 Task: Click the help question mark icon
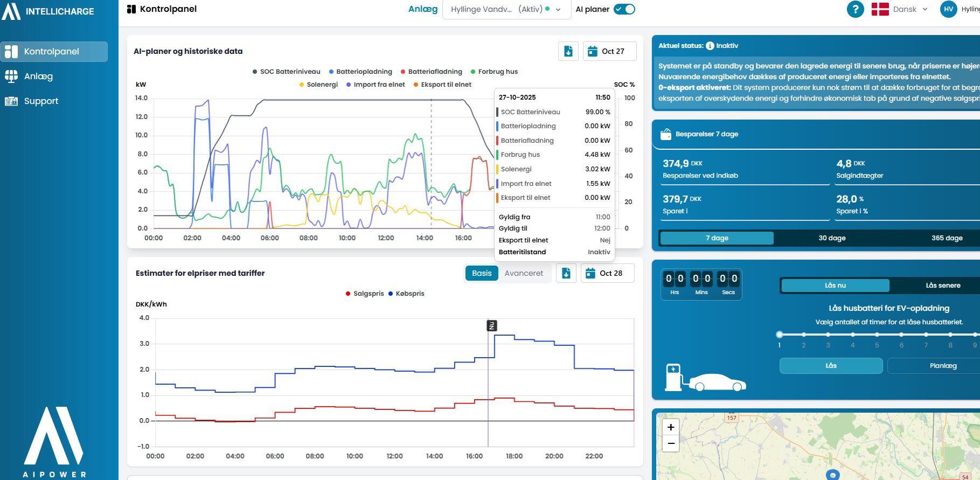855,9
